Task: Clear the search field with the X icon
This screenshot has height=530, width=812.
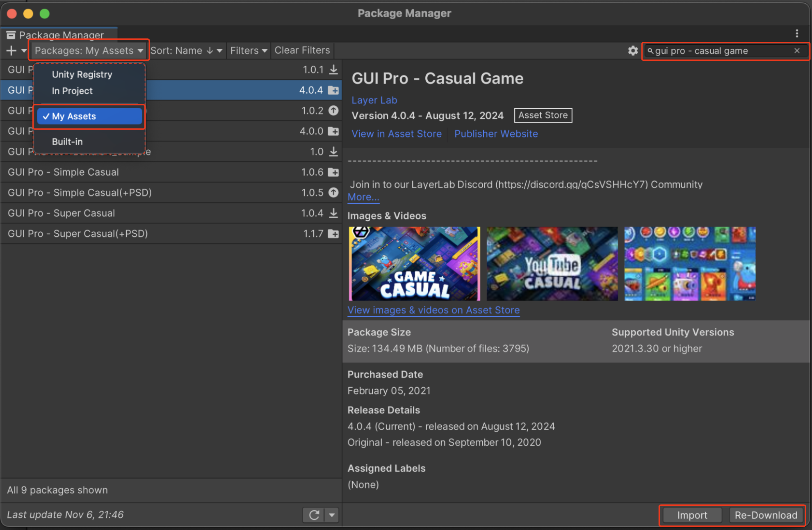Action: pyautogui.click(x=797, y=50)
